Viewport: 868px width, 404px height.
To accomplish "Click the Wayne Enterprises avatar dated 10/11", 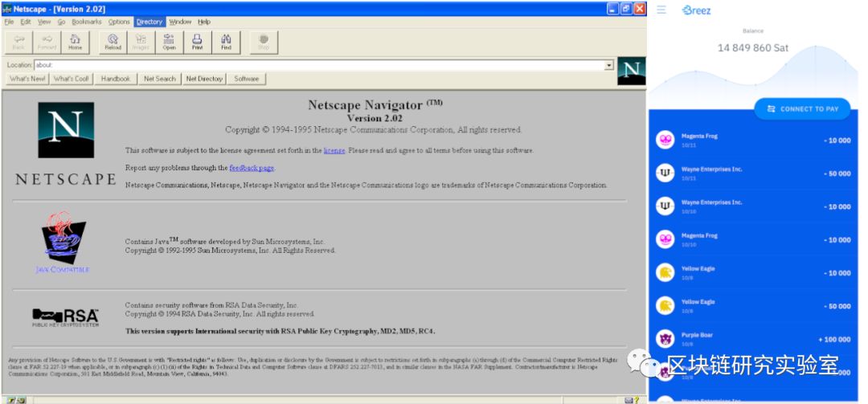I will (665, 173).
